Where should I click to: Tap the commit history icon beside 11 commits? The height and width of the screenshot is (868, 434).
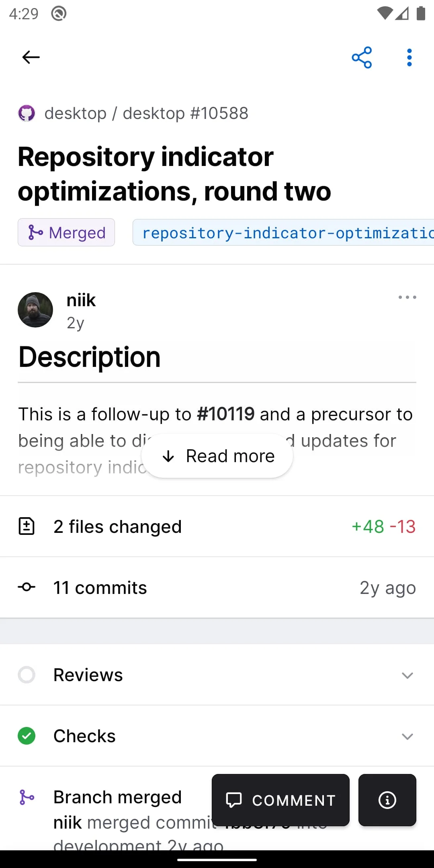(27, 587)
